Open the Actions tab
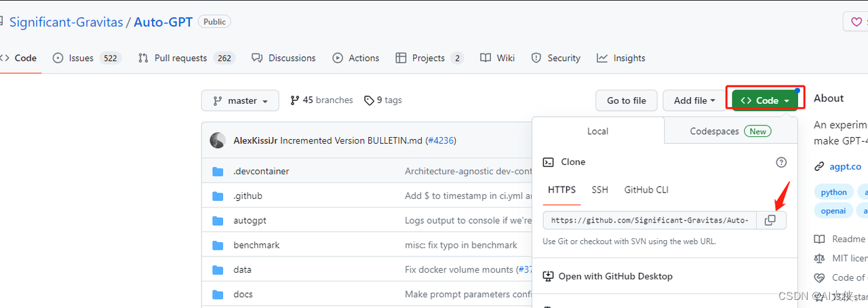The width and height of the screenshot is (868, 308). click(x=356, y=58)
